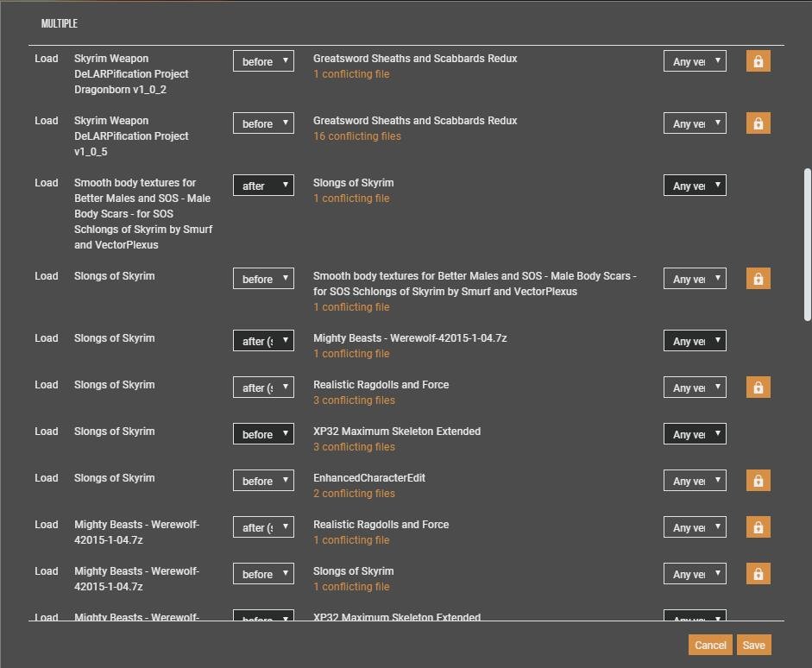The height and width of the screenshot is (668, 812).
Task: Open order dropdown for DeLARPification Project v1_0_5 row
Action: 263,123
